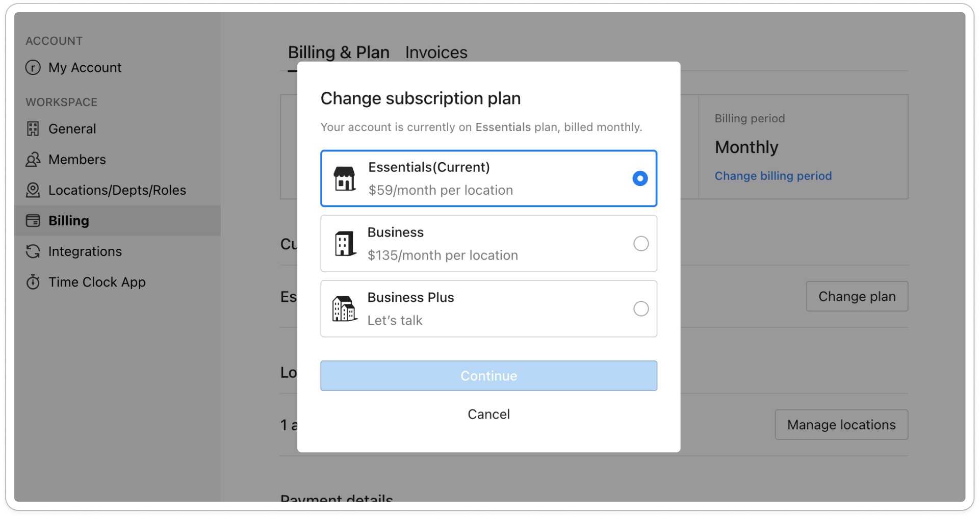Click the Manage locations button

click(x=841, y=425)
